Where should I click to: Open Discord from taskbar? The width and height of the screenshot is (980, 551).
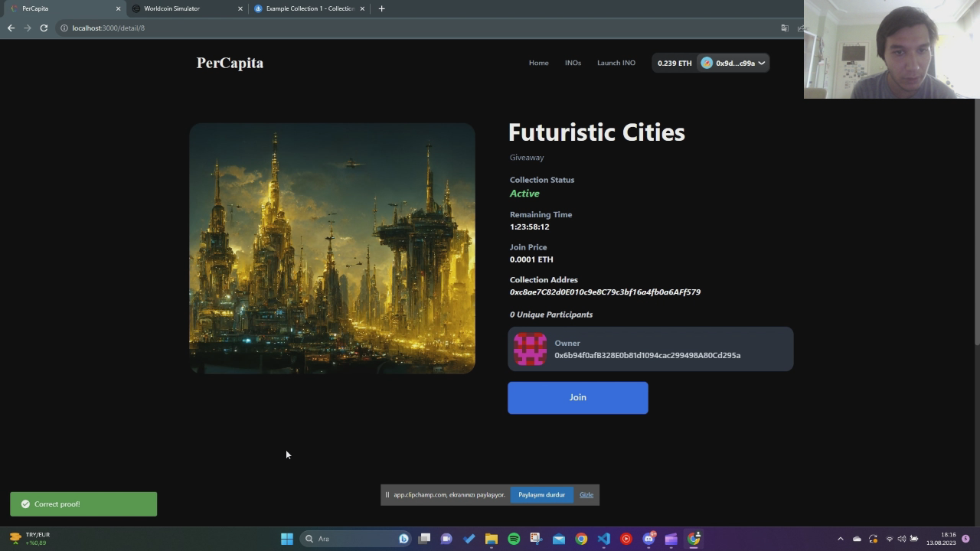click(648, 539)
